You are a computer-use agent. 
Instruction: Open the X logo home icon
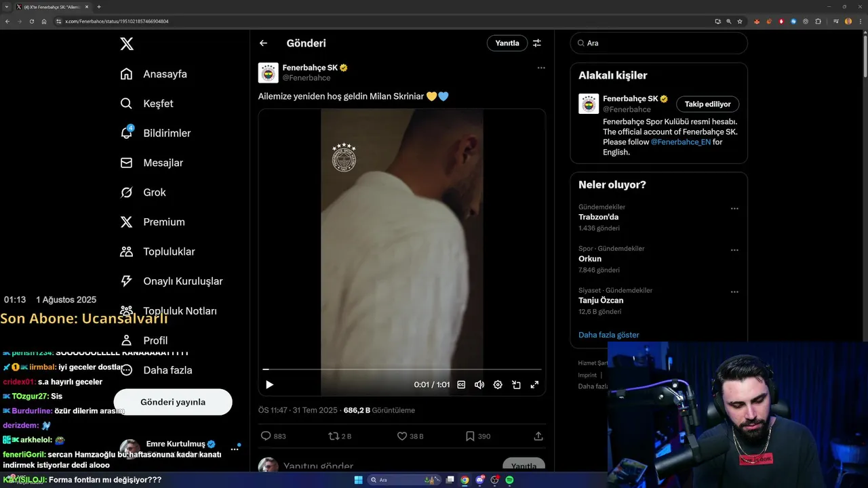click(127, 44)
